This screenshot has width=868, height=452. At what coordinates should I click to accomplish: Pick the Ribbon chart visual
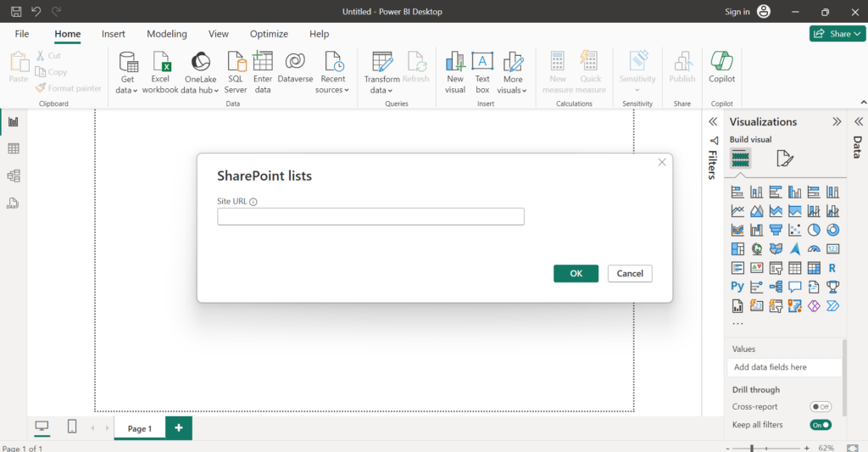pos(737,230)
